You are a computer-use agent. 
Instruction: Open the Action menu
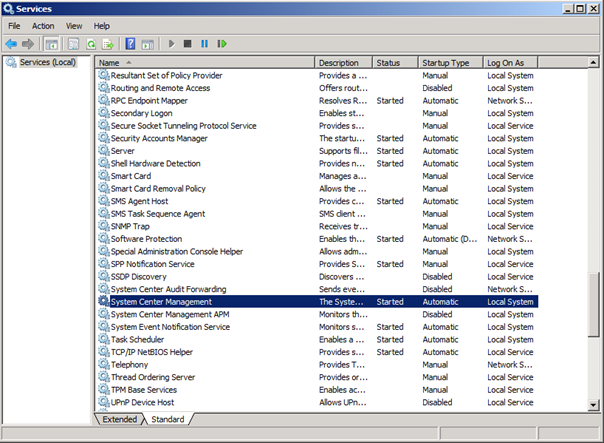pyautogui.click(x=43, y=26)
